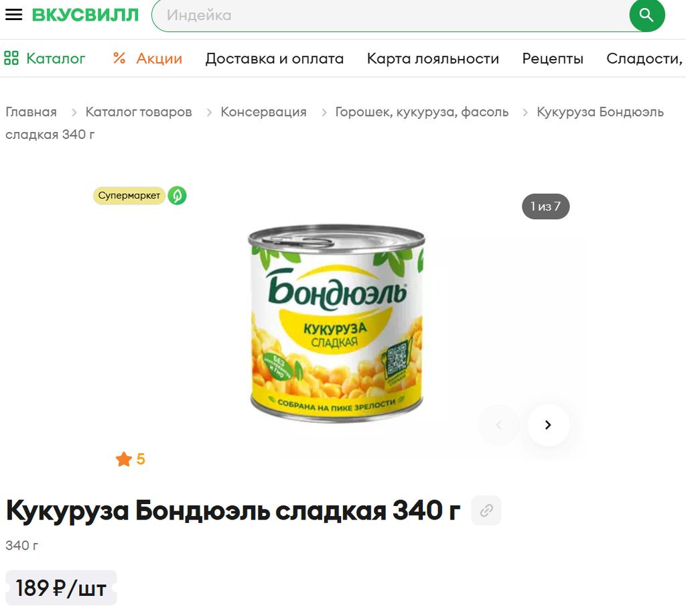Copy product link with chain icon
Image resolution: width=686 pixels, height=616 pixels.
point(486,511)
